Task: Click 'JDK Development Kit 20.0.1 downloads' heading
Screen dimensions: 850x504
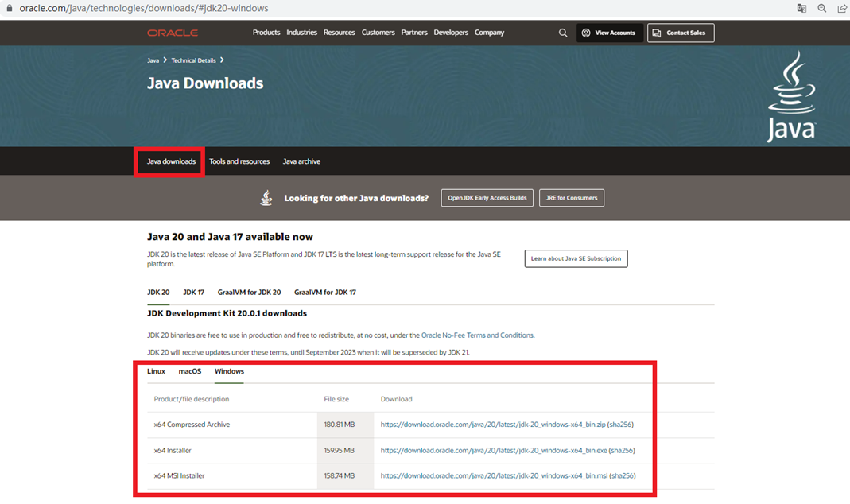Action: tap(227, 313)
